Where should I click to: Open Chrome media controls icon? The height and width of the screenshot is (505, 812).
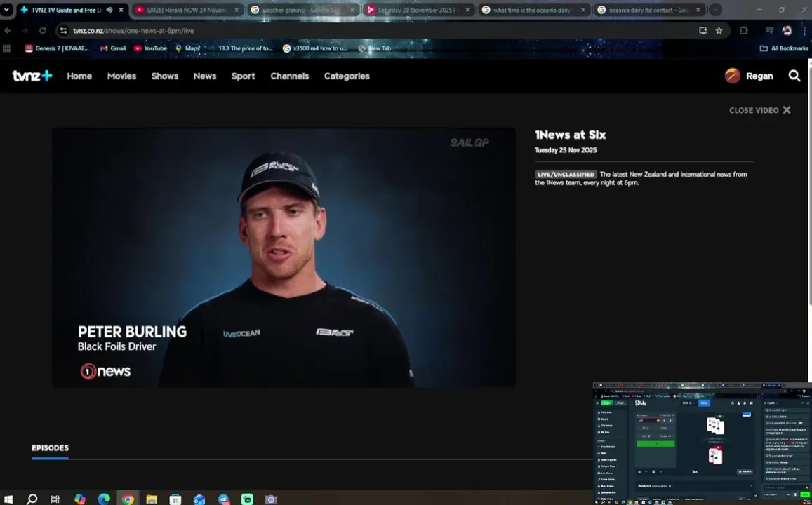pyautogui.click(x=769, y=31)
